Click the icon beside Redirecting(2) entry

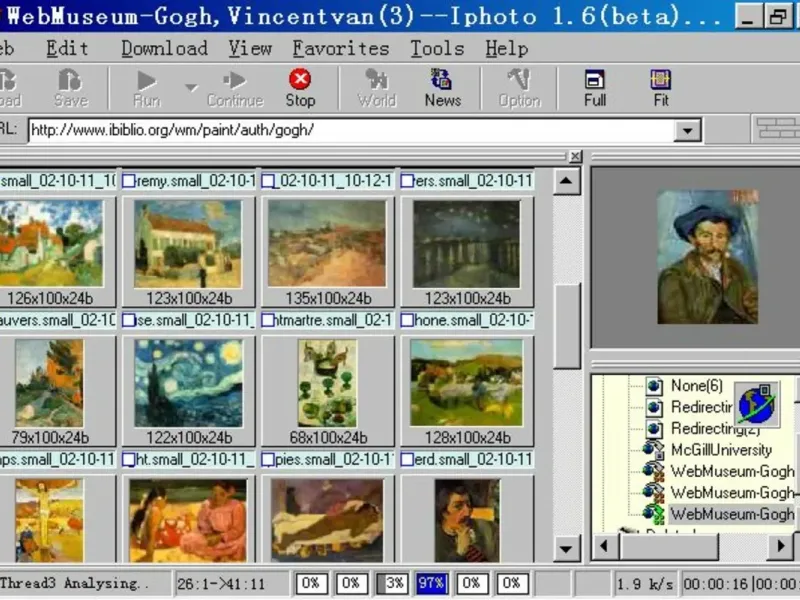(654, 429)
